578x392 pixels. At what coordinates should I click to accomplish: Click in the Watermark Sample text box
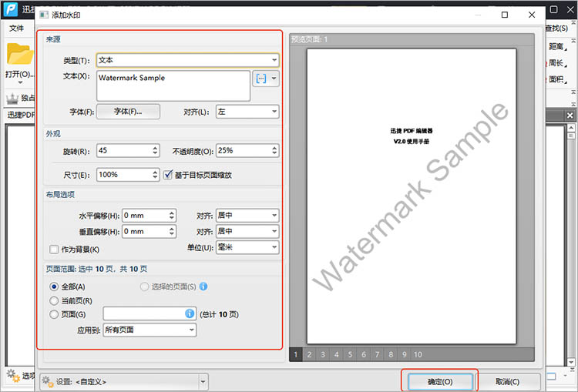pyautogui.click(x=173, y=85)
